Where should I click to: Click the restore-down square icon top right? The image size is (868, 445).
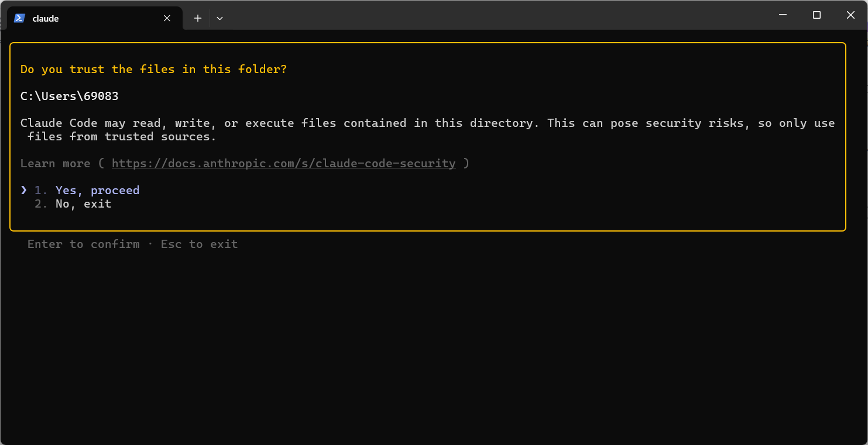click(816, 15)
